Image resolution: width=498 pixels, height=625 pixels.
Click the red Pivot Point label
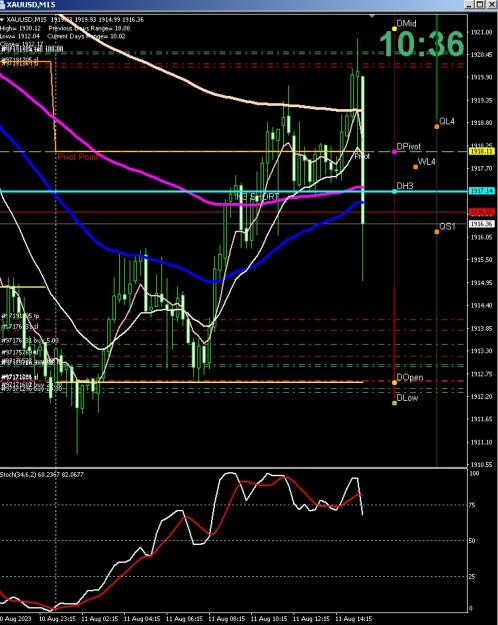(x=78, y=157)
